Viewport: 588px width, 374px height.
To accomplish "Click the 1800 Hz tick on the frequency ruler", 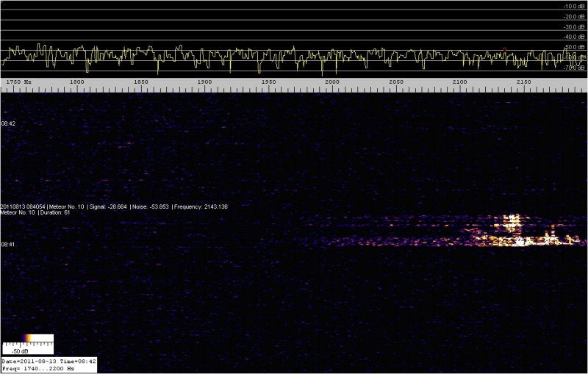I will click(76, 82).
